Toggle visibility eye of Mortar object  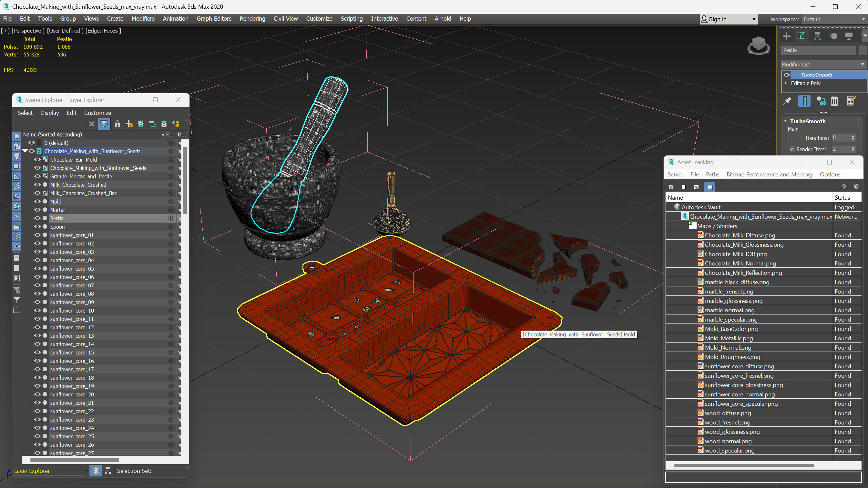click(37, 210)
